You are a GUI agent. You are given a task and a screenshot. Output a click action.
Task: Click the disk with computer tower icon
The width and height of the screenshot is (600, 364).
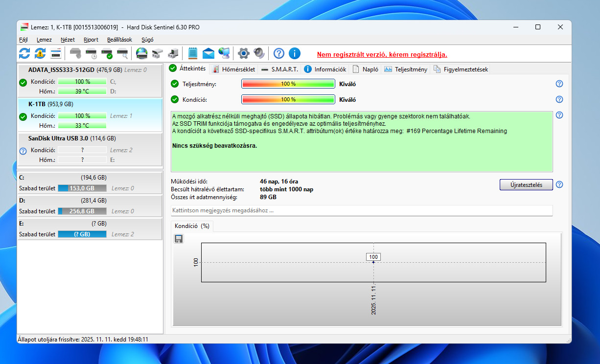(x=173, y=53)
